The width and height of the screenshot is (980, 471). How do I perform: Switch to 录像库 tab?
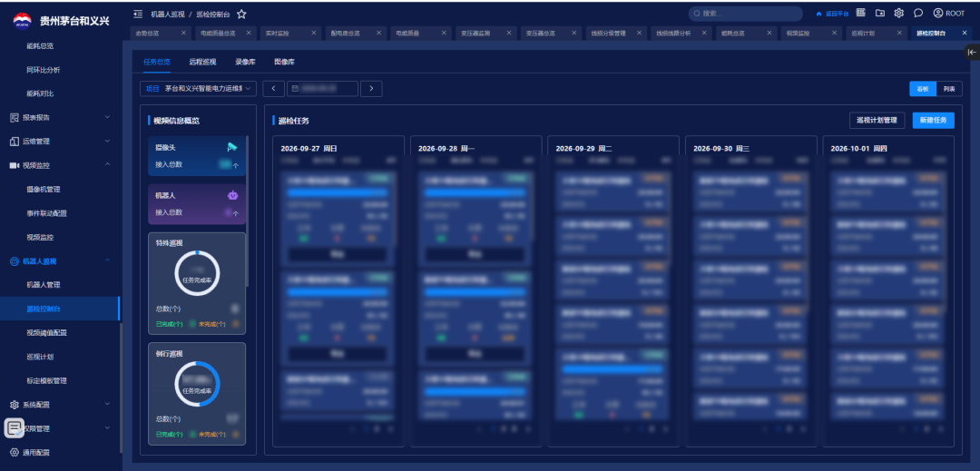click(x=245, y=62)
